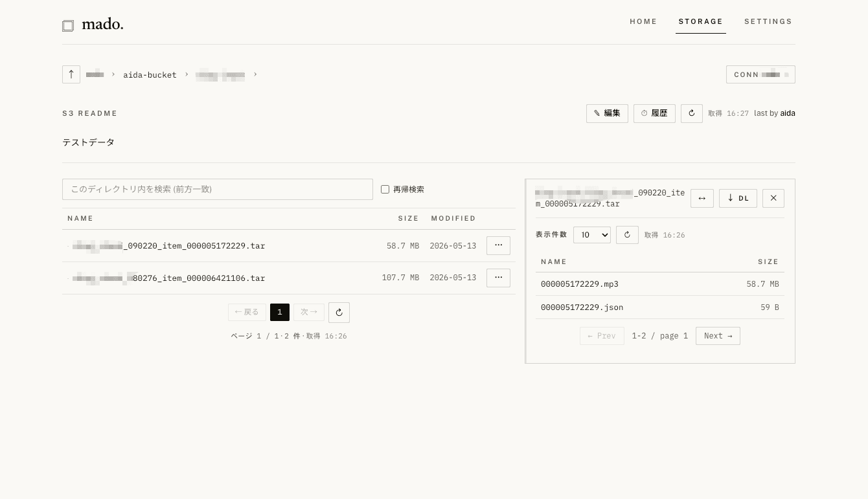This screenshot has width=868, height=499.
Task: Open the SETTINGS tab
Action: pos(768,21)
